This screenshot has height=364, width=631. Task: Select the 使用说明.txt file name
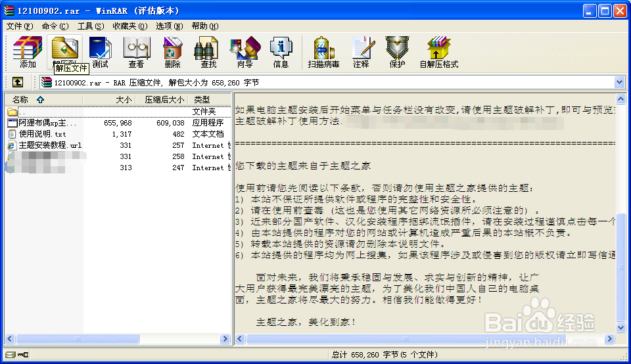click(42, 134)
